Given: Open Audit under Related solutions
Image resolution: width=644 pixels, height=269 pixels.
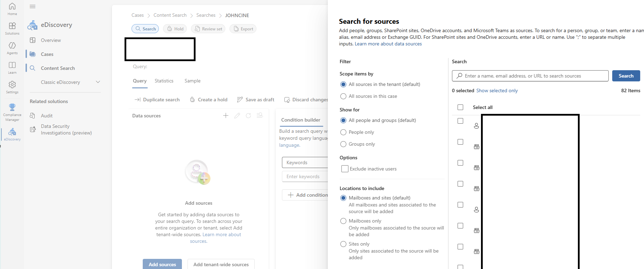Looking at the screenshot, I should 47,116.
